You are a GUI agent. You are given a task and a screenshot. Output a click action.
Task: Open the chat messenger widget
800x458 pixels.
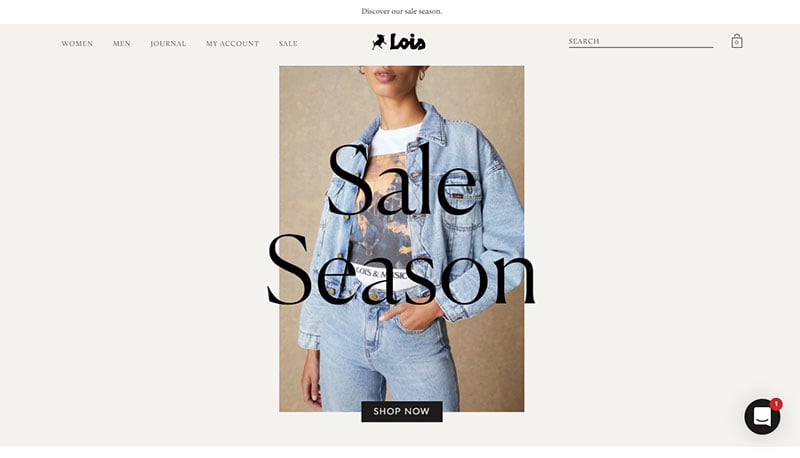pyautogui.click(x=762, y=417)
